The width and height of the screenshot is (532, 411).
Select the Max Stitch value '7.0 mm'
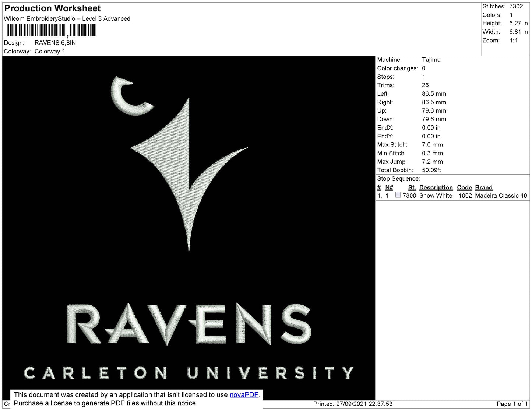tap(432, 145)
